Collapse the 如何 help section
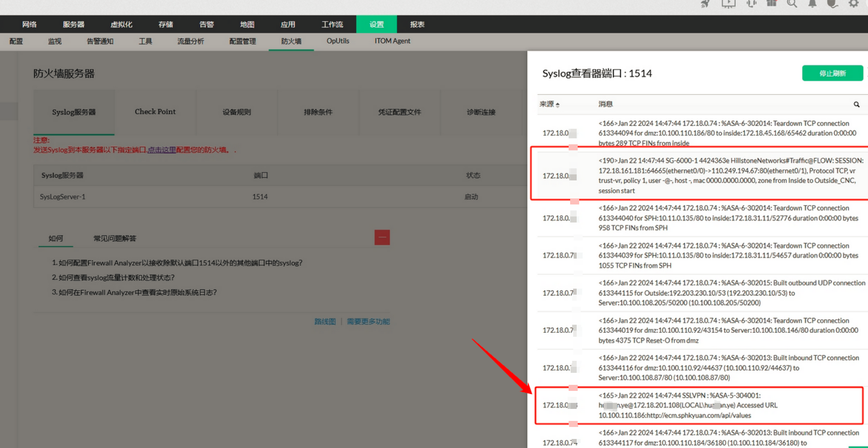The height and width of the screenshot is (448, 868). coord(382,238)
